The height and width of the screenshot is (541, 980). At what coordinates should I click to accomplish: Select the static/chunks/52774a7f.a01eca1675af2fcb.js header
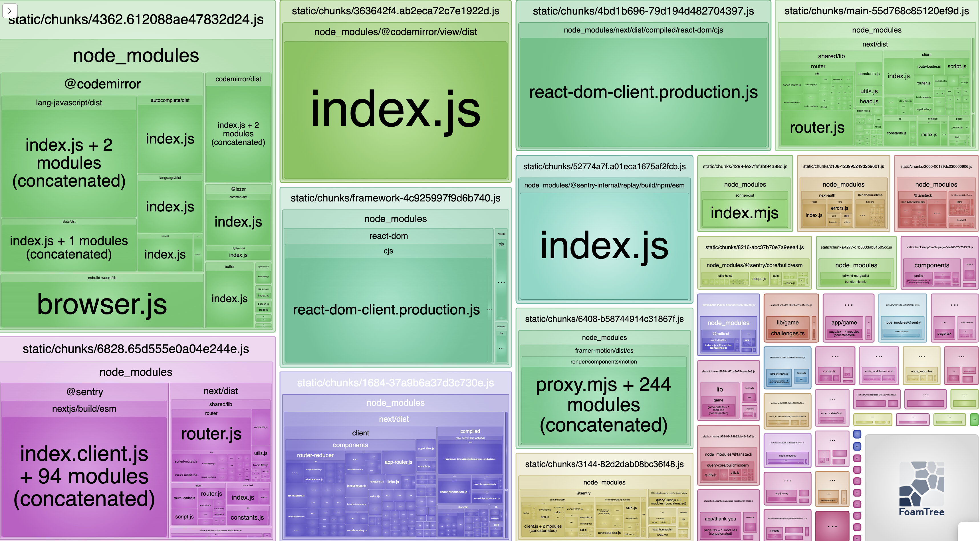coord(604,166)
